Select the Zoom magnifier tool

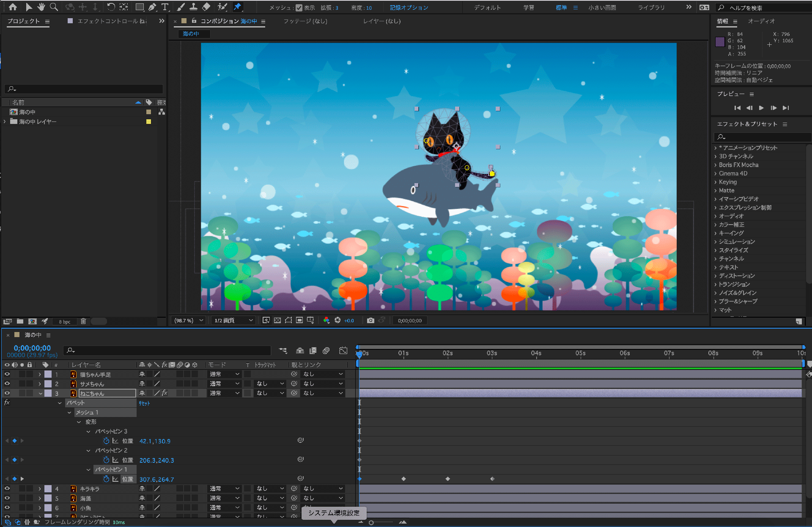tap(54, 7)
